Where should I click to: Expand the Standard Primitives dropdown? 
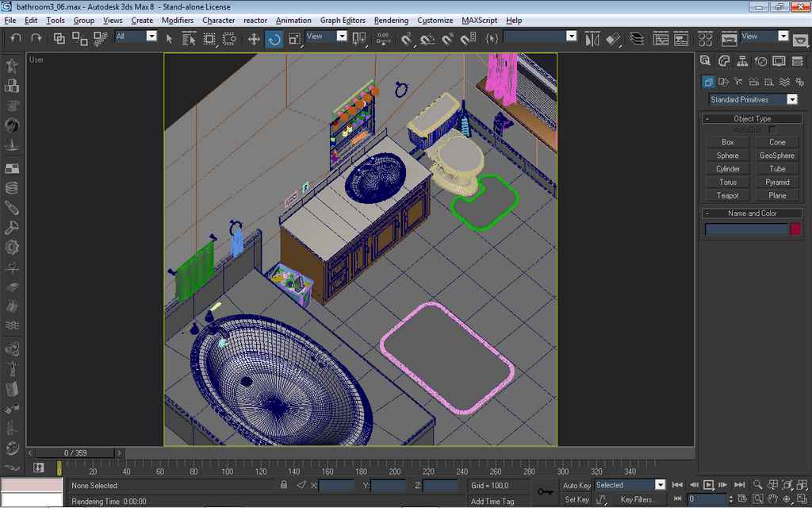(791, 99)
